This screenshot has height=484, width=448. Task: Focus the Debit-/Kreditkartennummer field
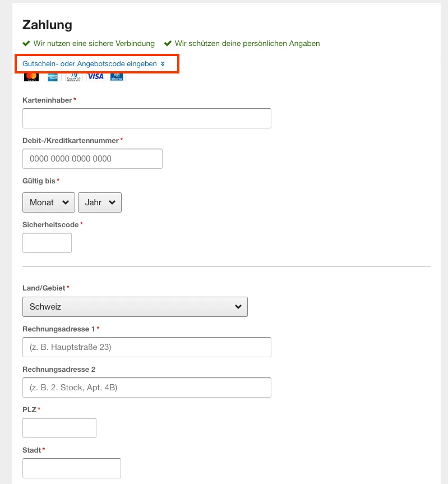pyautogui.click(x=93, y=159)
